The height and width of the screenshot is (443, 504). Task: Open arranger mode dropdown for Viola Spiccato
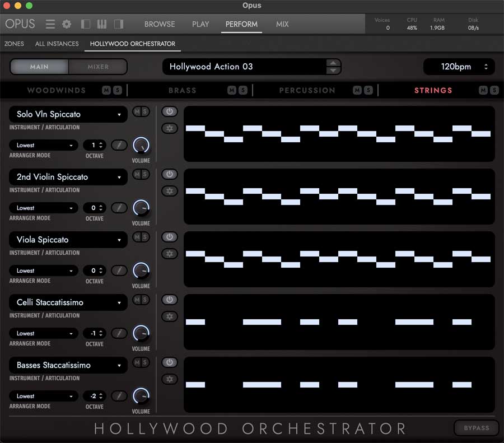click(x=43, y=271)
